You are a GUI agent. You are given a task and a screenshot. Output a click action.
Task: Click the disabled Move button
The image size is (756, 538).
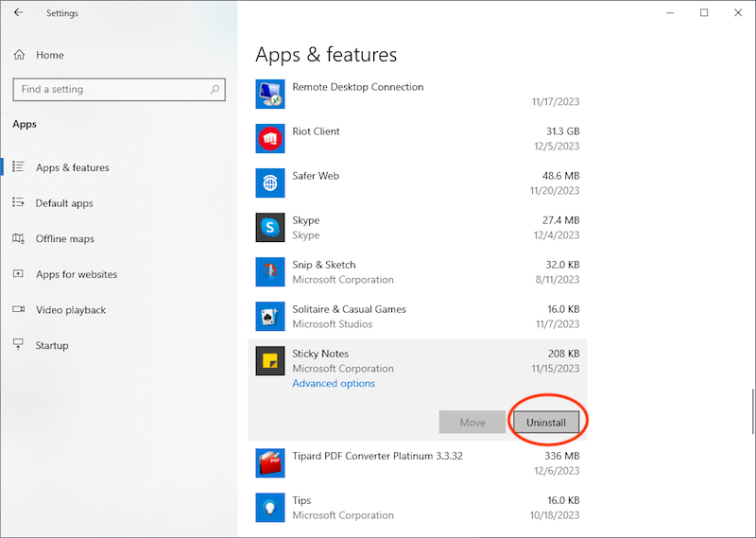472,423
